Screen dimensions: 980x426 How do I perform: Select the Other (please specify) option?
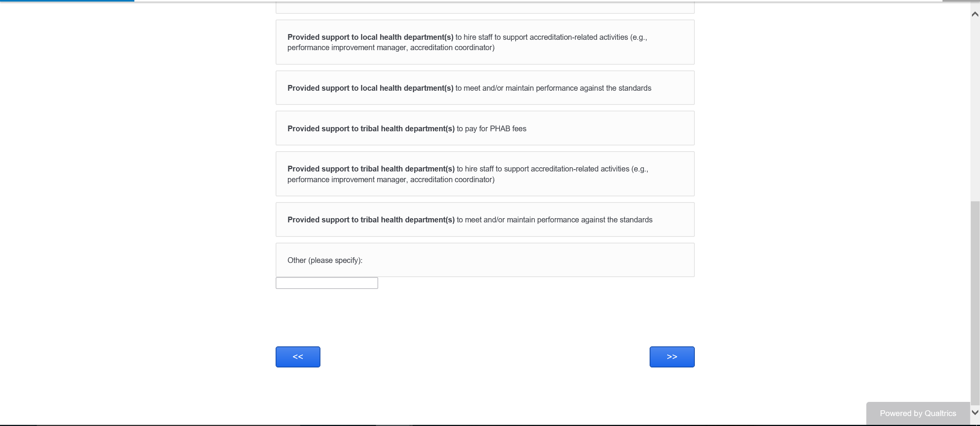485,260
